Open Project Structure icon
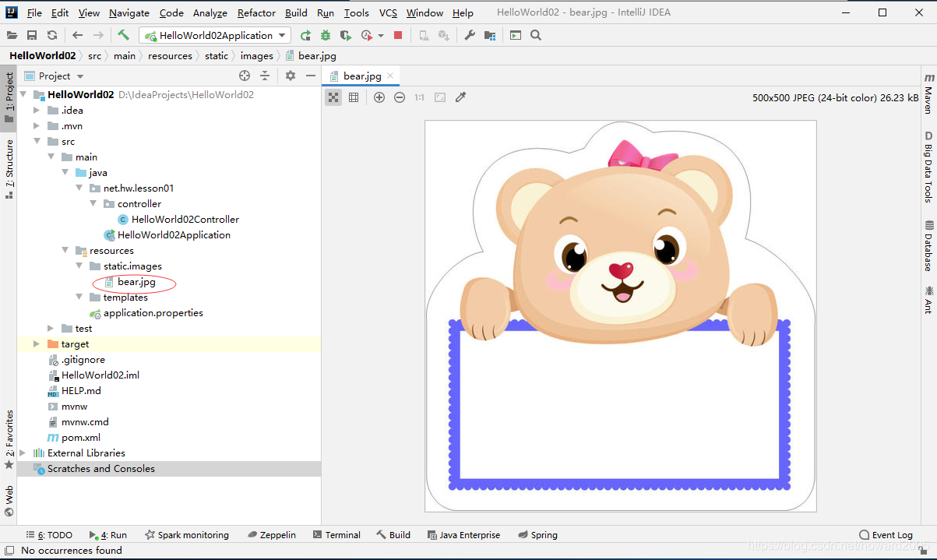 pyautogui.click(x=490, y=35)
